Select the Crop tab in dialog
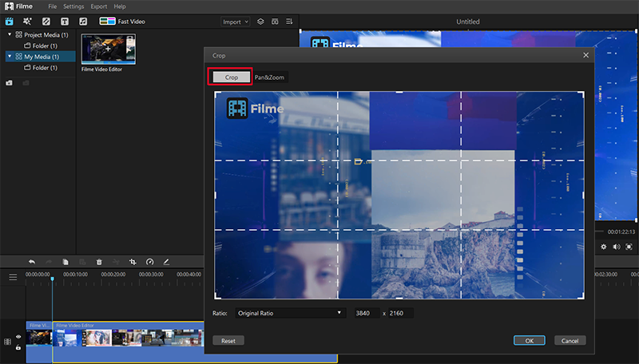The width and height of the screenshot is (639, 364). coord(231,77)
